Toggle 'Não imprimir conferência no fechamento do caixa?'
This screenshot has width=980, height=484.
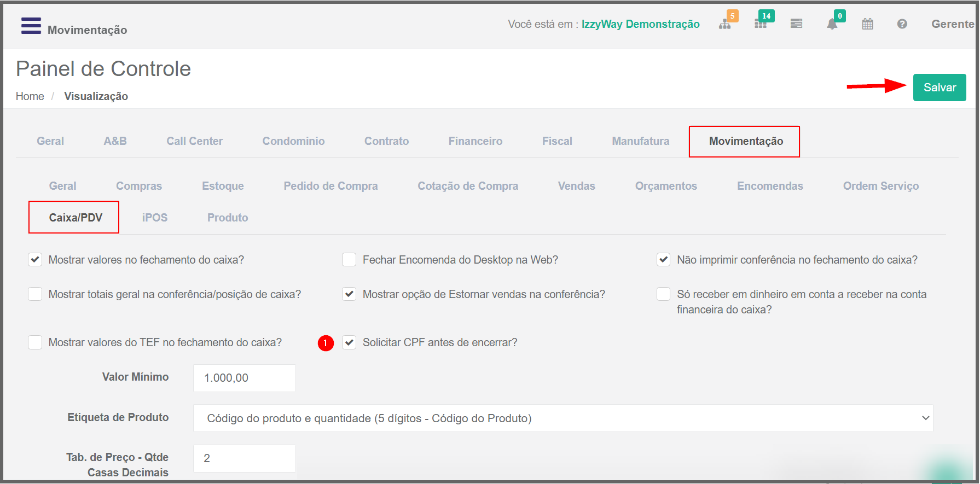click(x=663, y=260)
